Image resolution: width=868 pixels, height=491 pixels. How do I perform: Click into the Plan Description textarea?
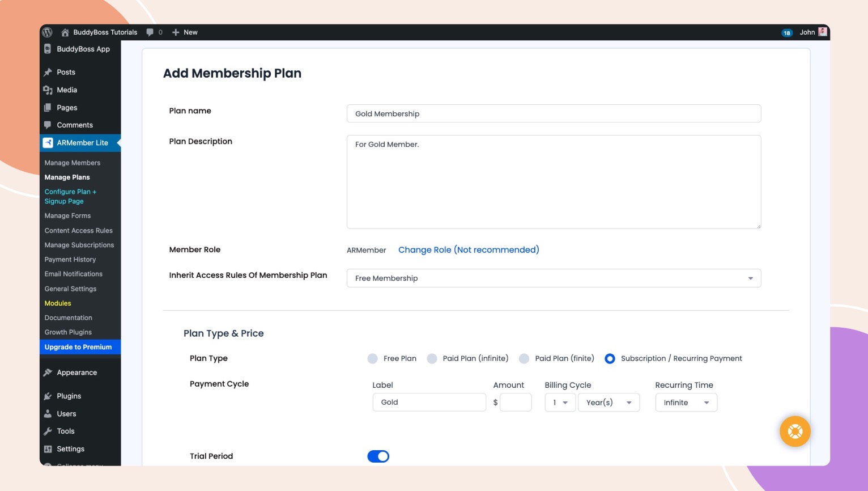[x=554, y=182]
